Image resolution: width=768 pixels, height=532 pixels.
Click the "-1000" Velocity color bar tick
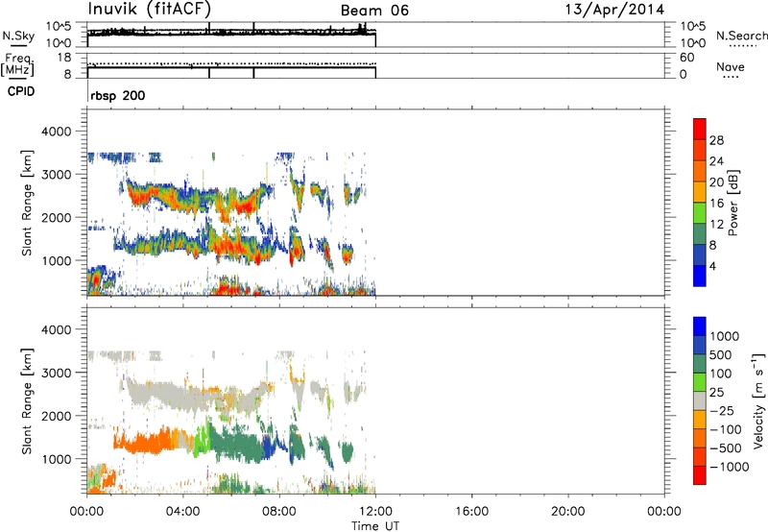[730, 467]
